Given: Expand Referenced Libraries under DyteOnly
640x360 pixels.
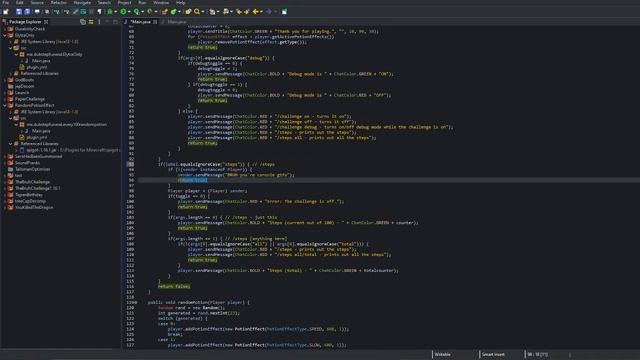Looking at the screenshot, I should pyautogui.click(x=11, y=73).
